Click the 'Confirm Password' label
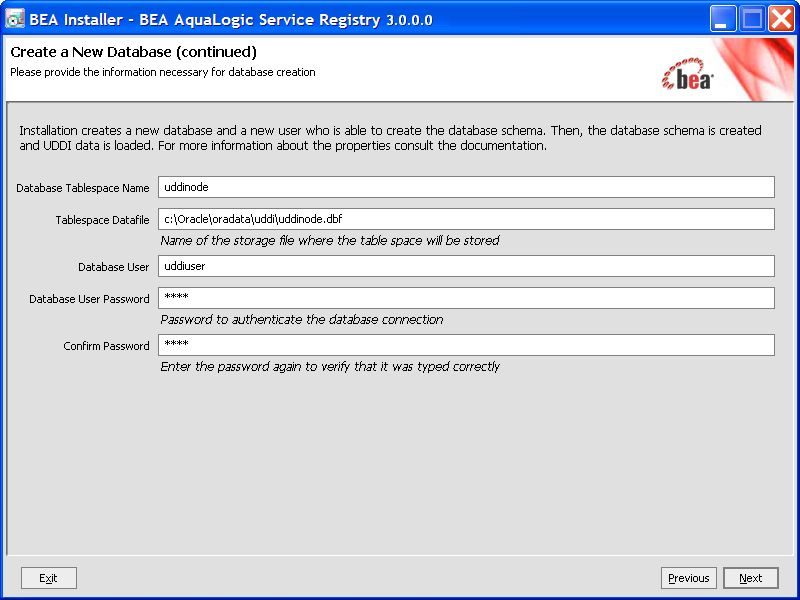This screenshot has width=800, height=600. [x=106, y=346]
